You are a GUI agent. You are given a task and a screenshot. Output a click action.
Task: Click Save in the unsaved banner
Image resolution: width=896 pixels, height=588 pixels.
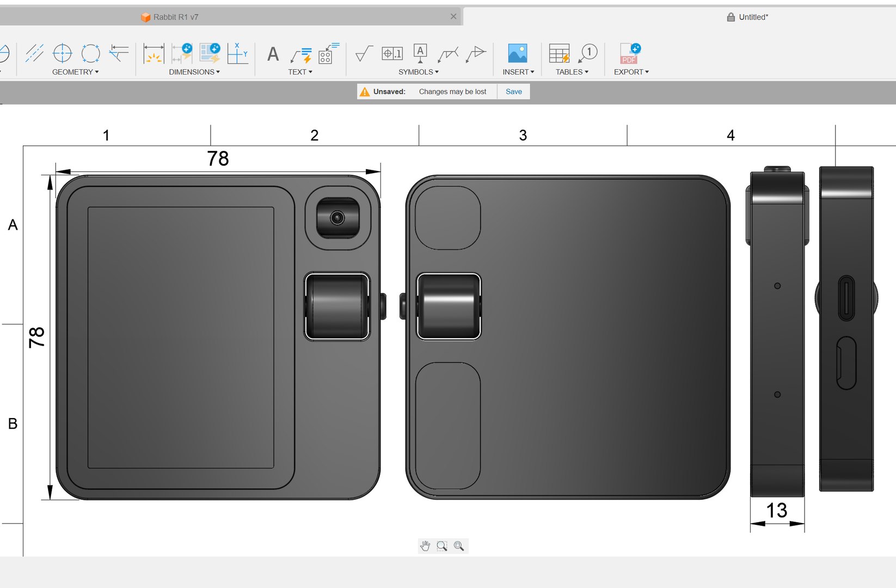514,91
